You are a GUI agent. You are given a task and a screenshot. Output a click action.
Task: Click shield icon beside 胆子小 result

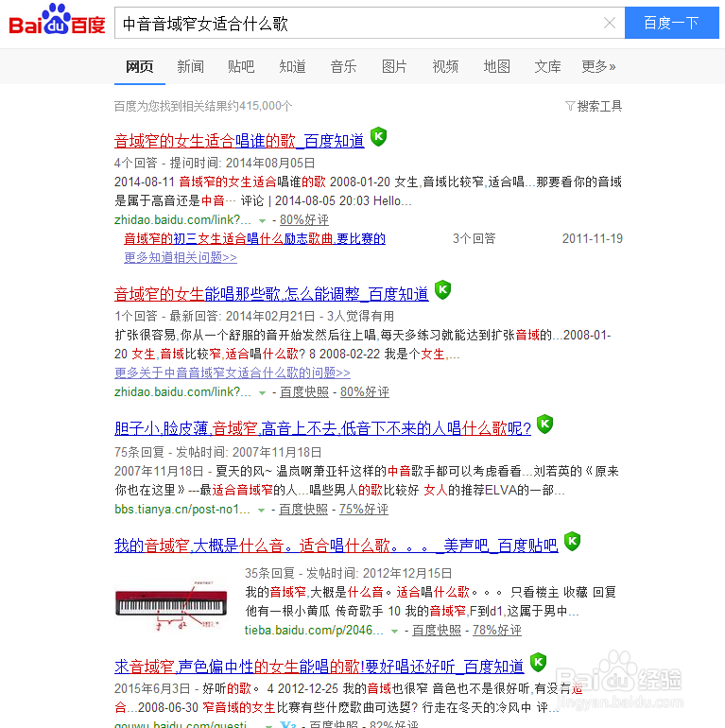pyautogui.click(x=544, y=424)
